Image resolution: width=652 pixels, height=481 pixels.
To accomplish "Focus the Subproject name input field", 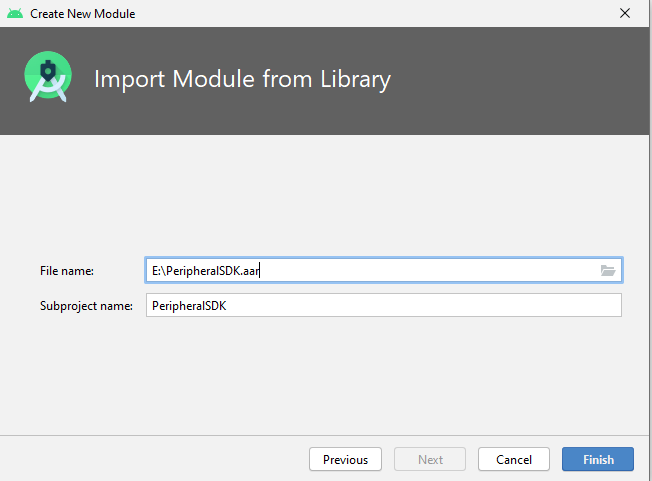I will (383, 305).
